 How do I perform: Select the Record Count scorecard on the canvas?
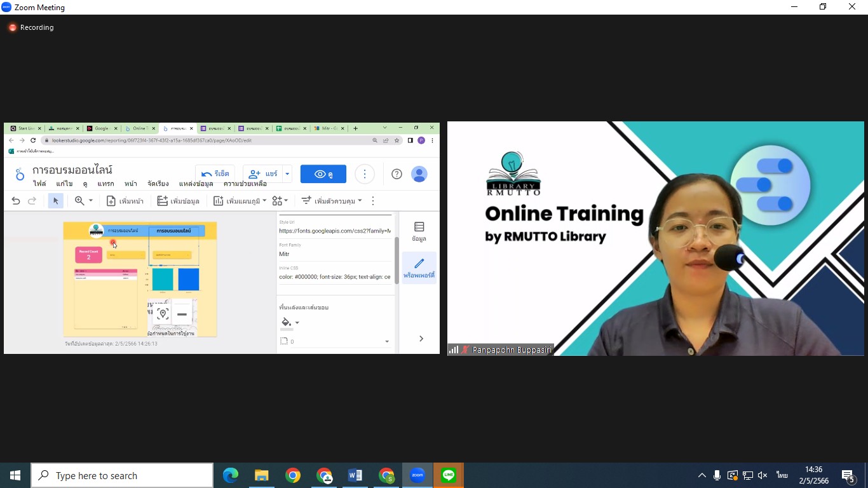click(88, 254)
